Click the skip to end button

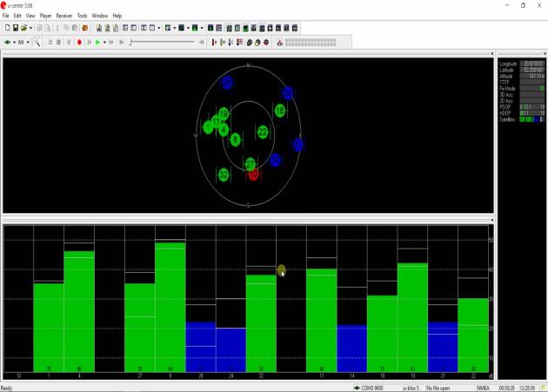click(122, 43)
